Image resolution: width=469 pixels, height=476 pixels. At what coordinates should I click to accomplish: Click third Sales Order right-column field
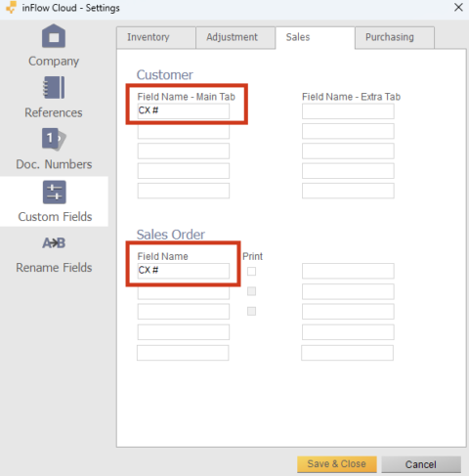(348, 312)
